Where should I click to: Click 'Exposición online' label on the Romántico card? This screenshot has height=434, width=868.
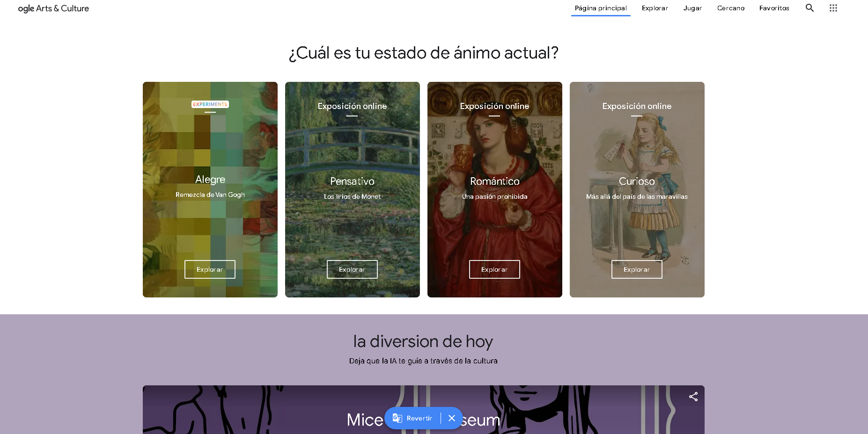494,106
